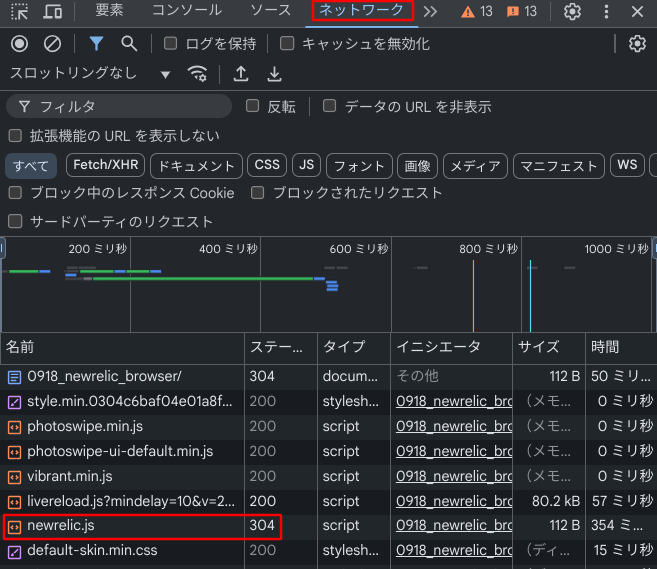Toggle the filter funnel icon
The width and height of the screenshot is (657, 569).
coord(96,43)
